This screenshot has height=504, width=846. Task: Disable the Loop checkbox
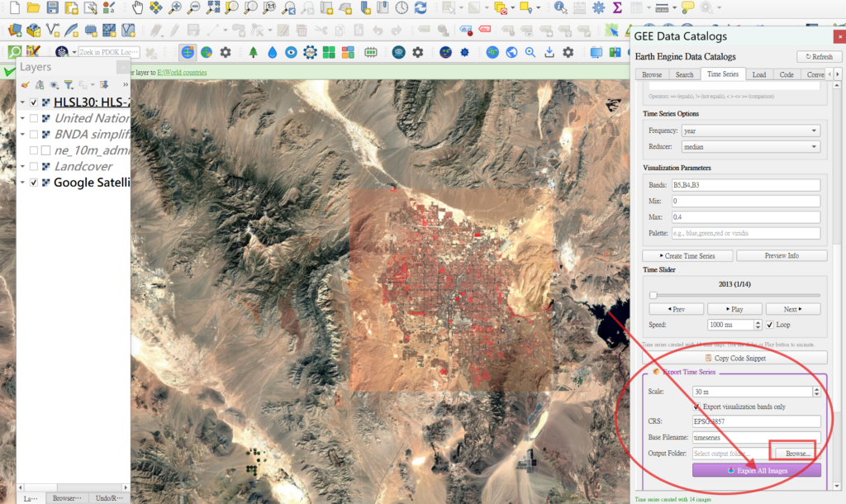770,325
